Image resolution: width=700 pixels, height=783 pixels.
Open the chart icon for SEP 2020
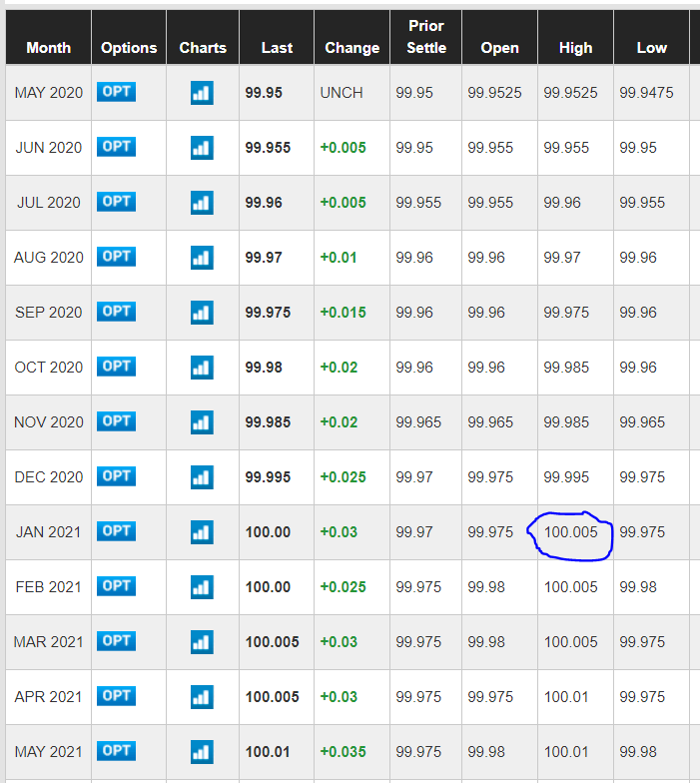click(x=202, y=313)
